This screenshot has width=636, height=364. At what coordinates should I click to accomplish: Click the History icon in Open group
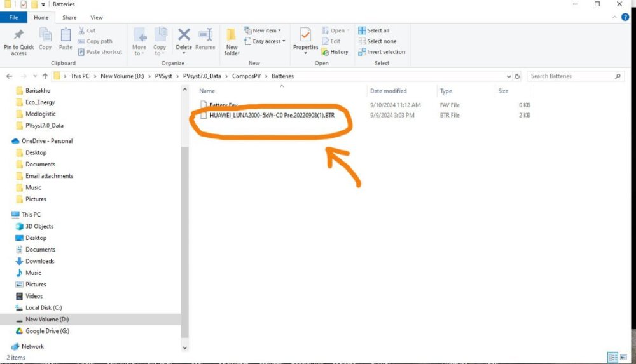[335, 52]
